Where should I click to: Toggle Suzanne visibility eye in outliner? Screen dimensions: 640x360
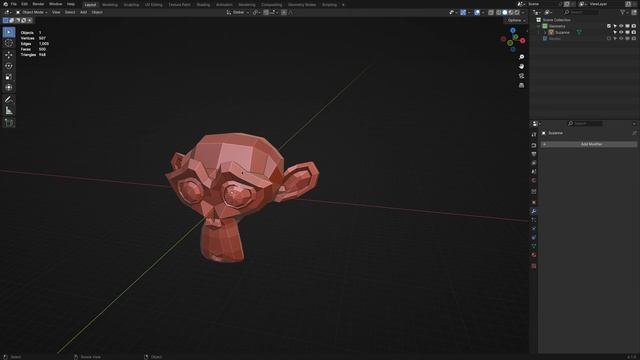click(x=621, y=32)
